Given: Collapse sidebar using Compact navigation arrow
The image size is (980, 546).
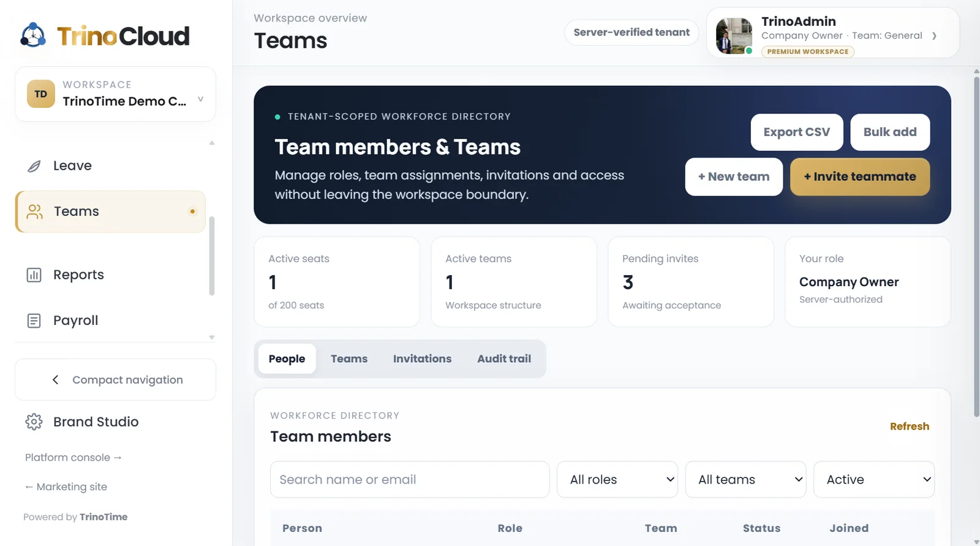Looking at the screenshot, I should 56,380.
